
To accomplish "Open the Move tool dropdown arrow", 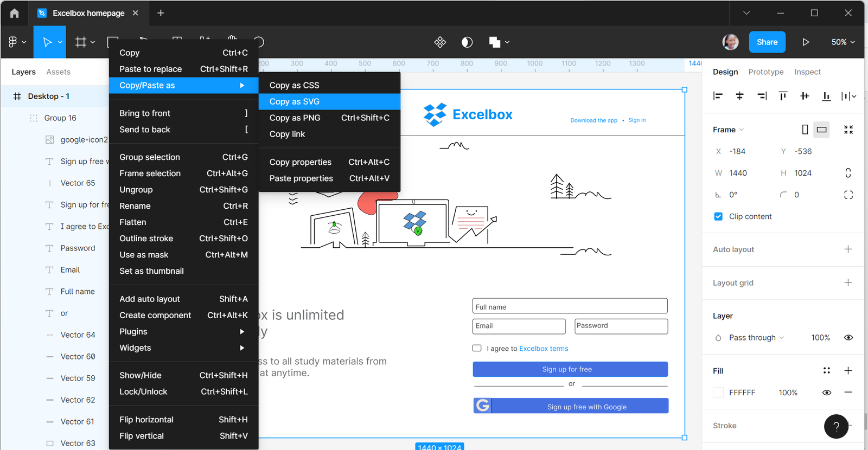I will [60, 42].
